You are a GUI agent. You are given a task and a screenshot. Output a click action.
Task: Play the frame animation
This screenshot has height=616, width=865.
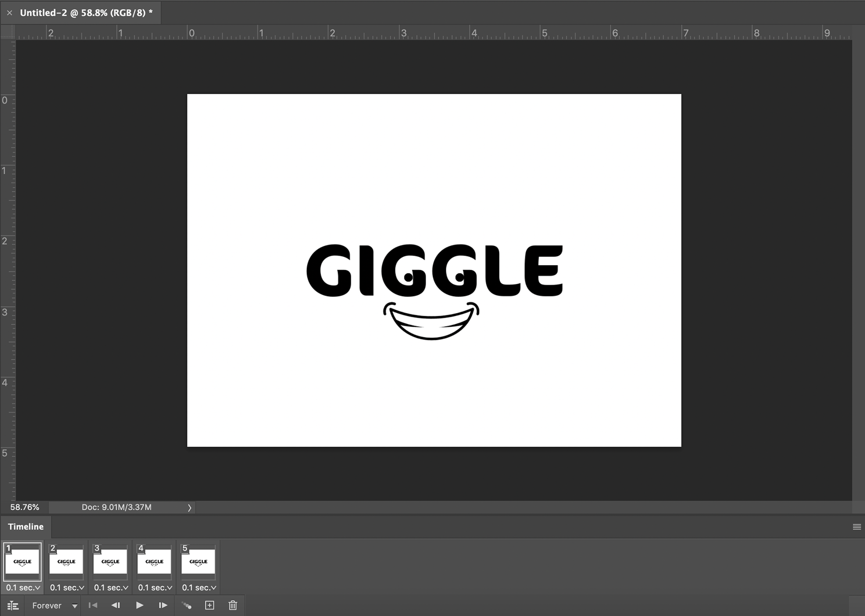pos(140,605)
